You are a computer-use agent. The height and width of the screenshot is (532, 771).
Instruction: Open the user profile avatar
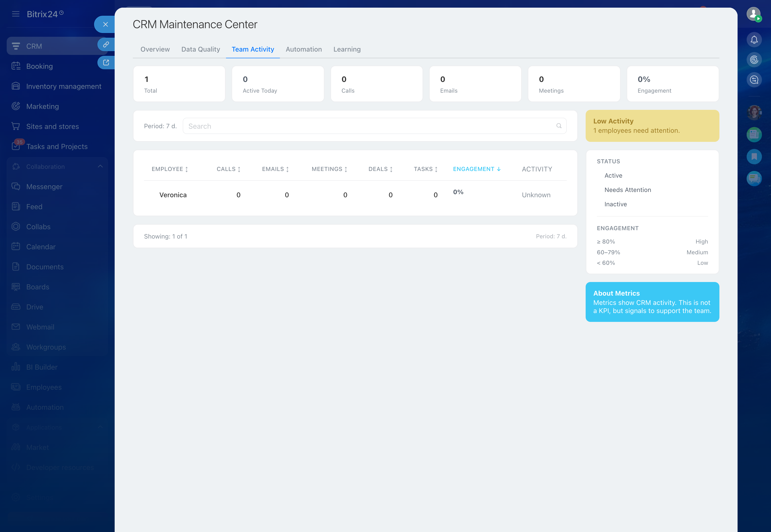[x=753, y=14]
